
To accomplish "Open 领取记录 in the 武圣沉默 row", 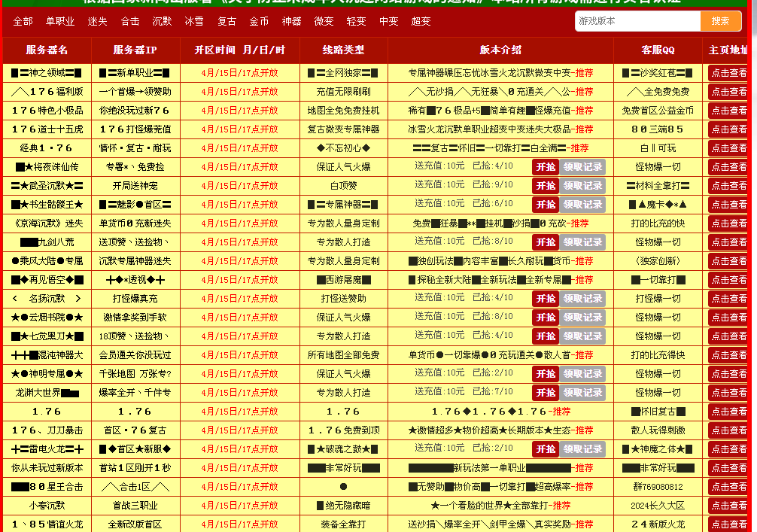I will [582, 186].
